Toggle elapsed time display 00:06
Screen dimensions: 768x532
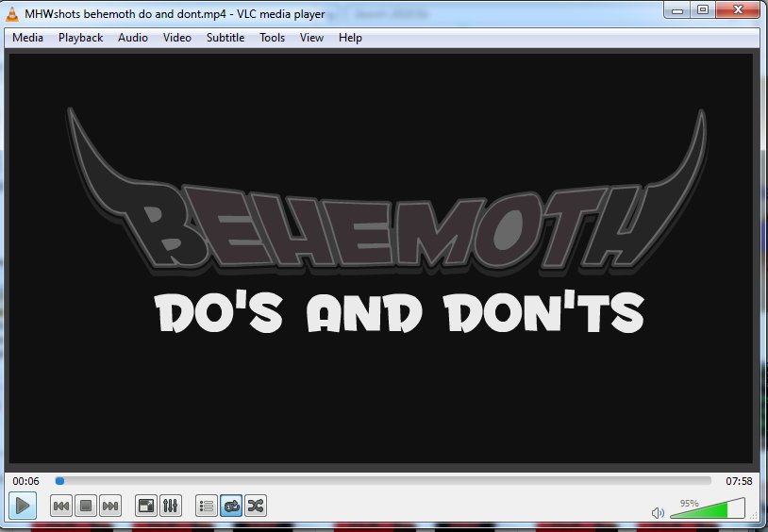tap(26, 481)
